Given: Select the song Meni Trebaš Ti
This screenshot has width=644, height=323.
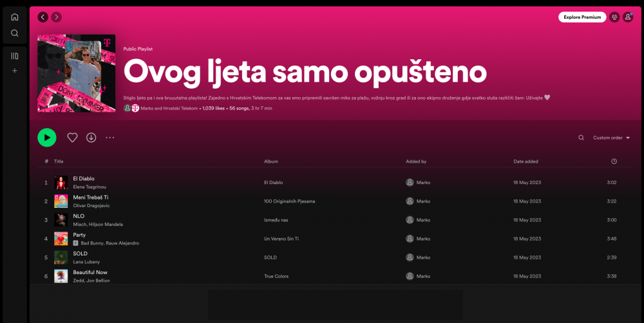Looking at the screenshot, I should pyautogui.click(x=91, y=198).
